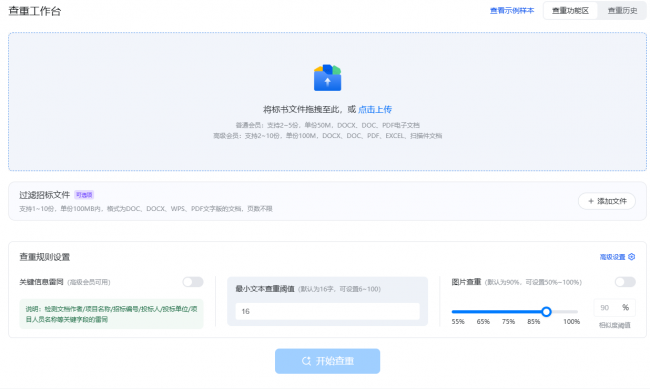Image resolution: width=650 pixels, height=389 pixels.
Task: Click the gear icon beside 高级设置
Action: click(631, 257)
